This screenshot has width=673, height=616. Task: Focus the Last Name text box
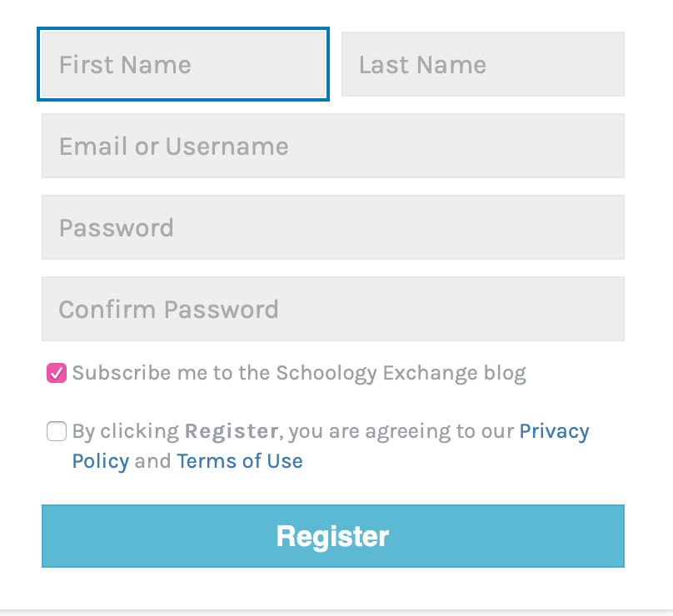pos(482,64)
